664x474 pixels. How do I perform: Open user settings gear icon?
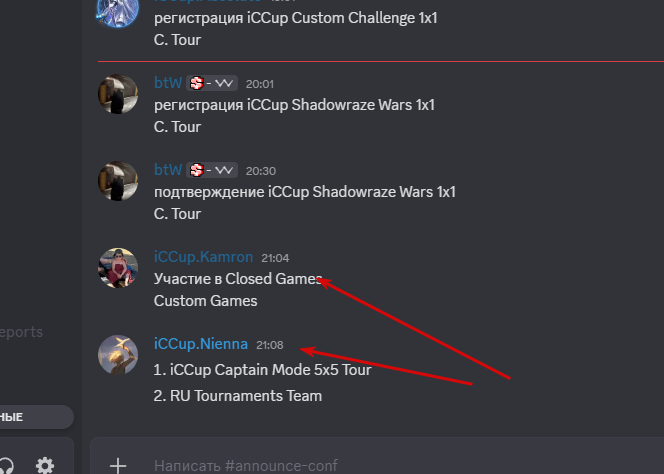click(x=45, y=465)
